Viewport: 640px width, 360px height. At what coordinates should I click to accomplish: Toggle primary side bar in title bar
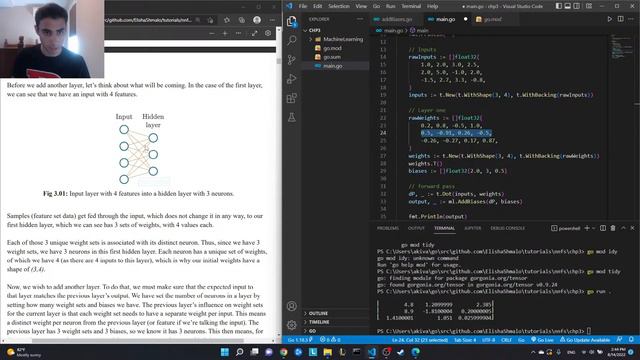coord(558,6)
